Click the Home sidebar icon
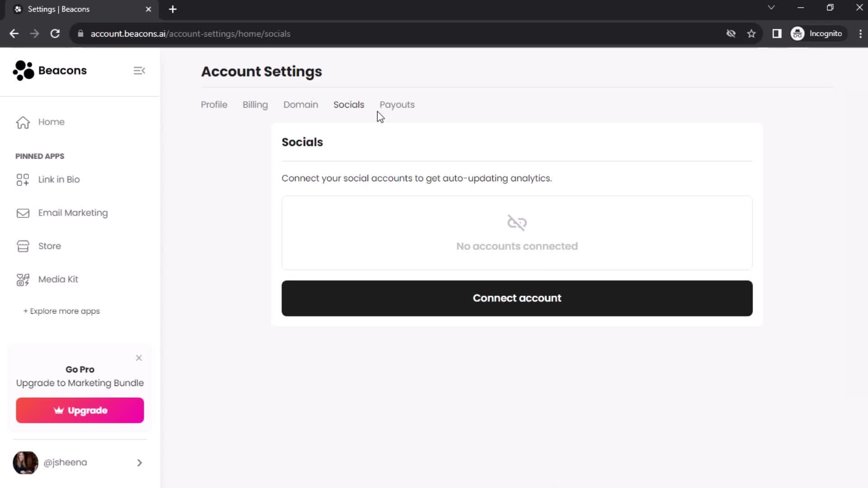 click(x=23, y=122)
